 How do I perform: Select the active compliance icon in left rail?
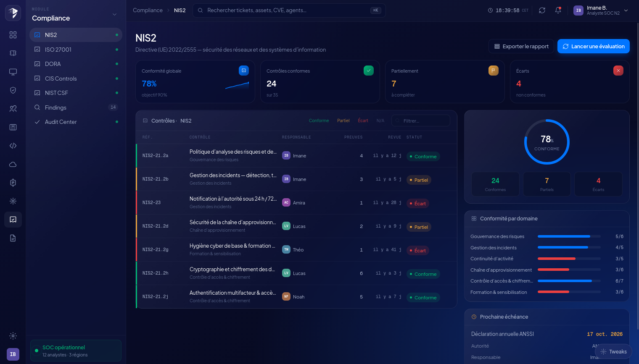tap(13, 220)
